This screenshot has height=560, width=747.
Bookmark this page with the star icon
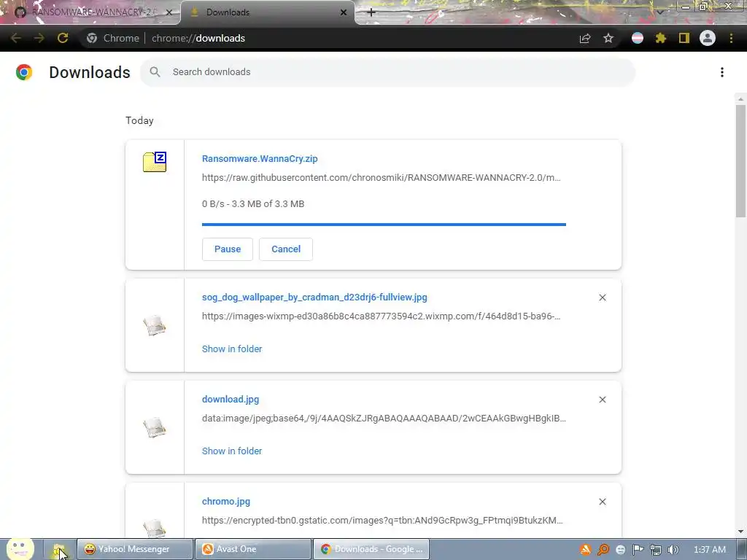[x=608, y=38]
